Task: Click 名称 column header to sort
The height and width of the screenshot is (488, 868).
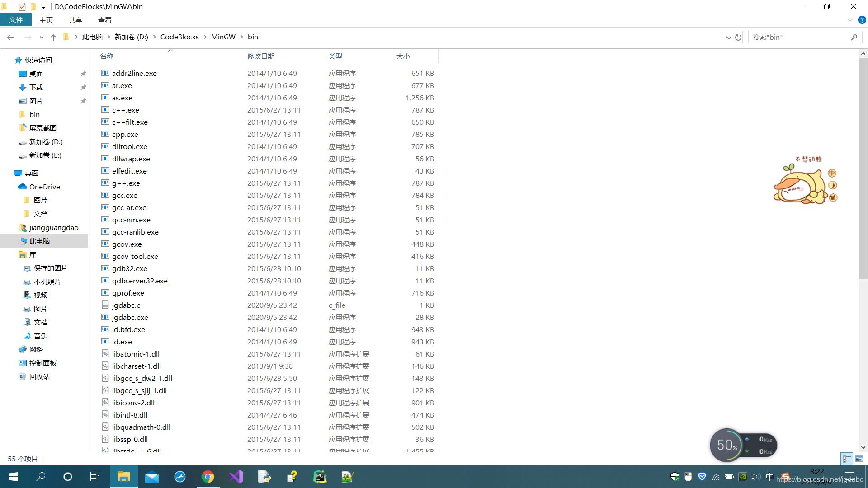Action: pyautogui.click(x=107, y=56)
